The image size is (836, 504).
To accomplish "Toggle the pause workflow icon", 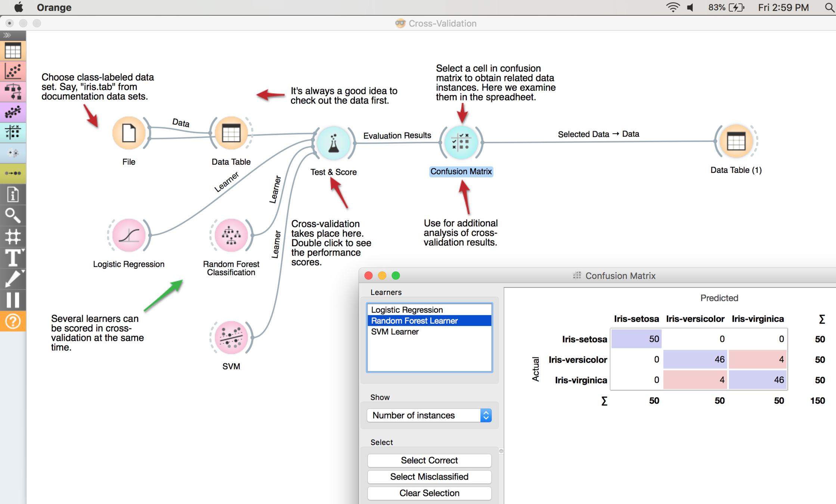I will (13, 299).
